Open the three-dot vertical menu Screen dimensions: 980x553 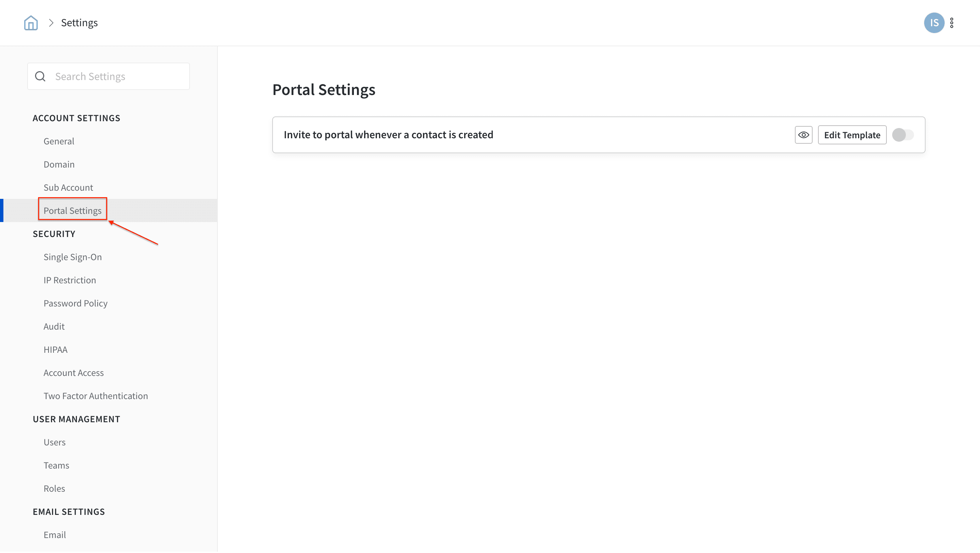tap(951, 23)
